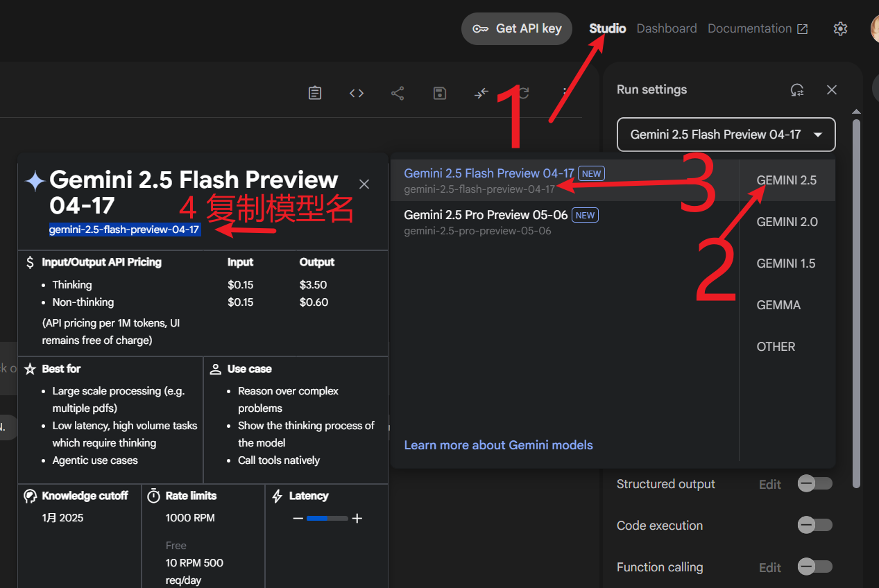Click the Gemini 2.5 Flash Preview 04-17 card title
This screenshot has height=588, width=879.
pyautogui.click(x=194, y=192)
